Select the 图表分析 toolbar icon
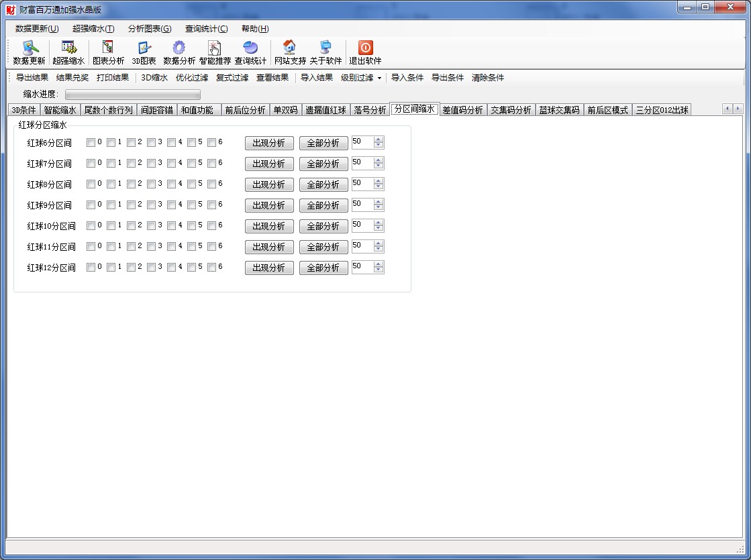 [108, 48]
